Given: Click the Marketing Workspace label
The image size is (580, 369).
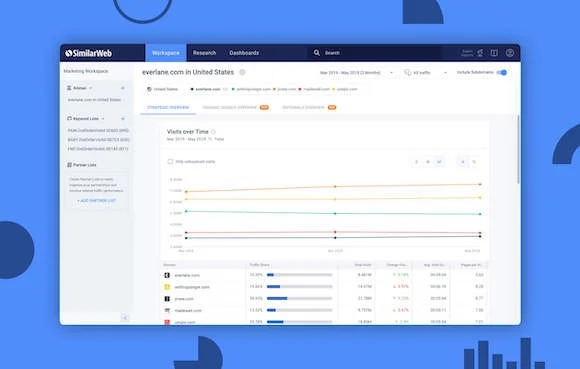Looking at the screenshot, I should click(86, 71).
